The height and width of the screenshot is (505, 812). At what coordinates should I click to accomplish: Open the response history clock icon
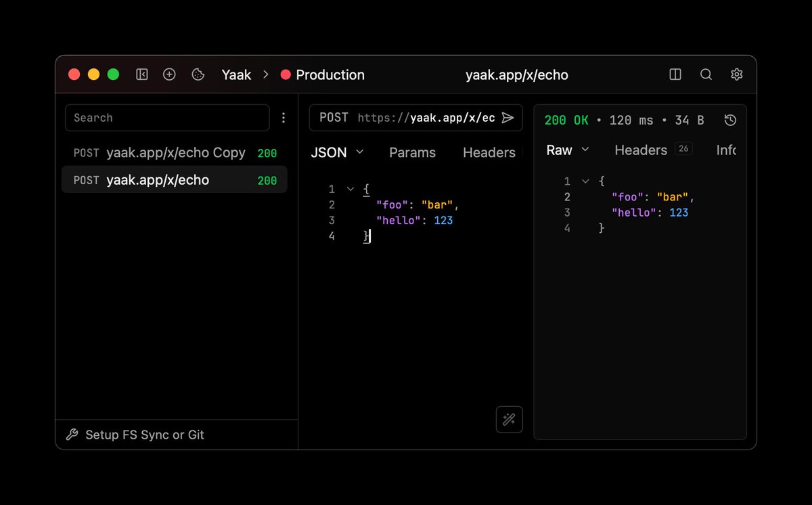coord(730,120)
